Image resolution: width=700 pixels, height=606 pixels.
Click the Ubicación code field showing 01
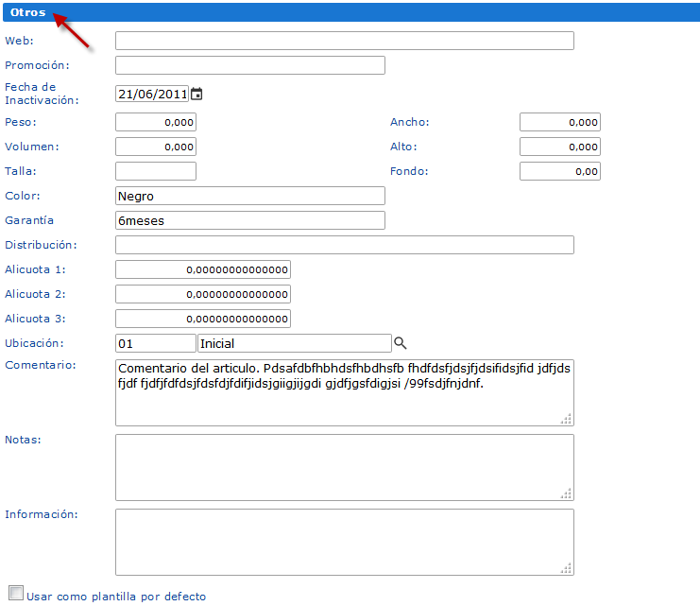[156, 343]
